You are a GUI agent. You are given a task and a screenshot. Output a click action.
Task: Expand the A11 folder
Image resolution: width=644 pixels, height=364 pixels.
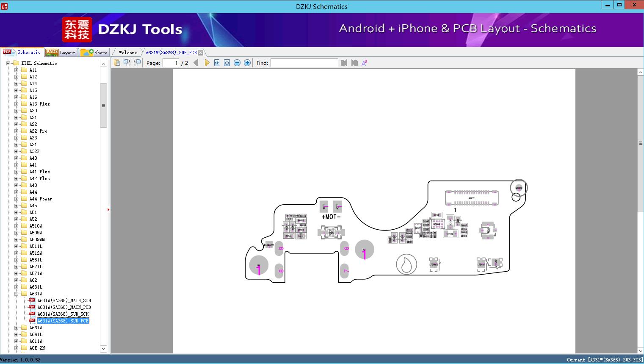[x=16, y=70]
